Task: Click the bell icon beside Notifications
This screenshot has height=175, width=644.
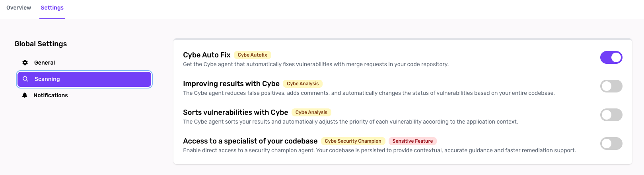Action: [x=25, y=95]
